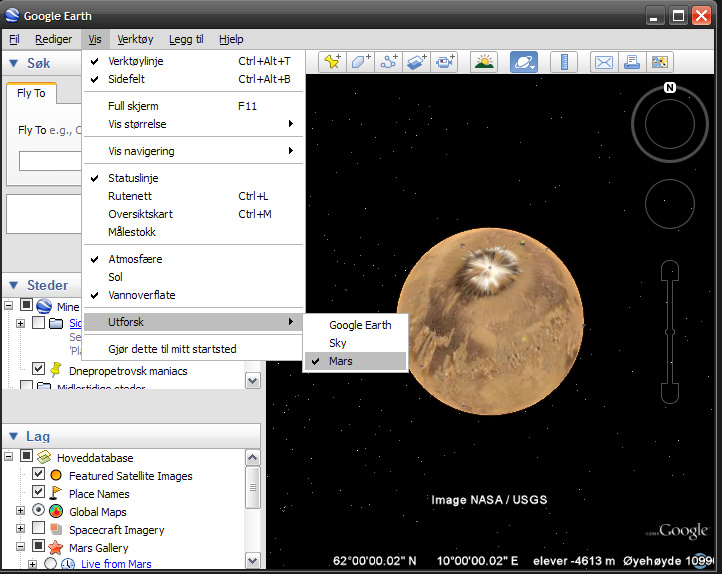Click Gjør dette til mitt startsted
This screenshot has height=574, width=722.
193,349
